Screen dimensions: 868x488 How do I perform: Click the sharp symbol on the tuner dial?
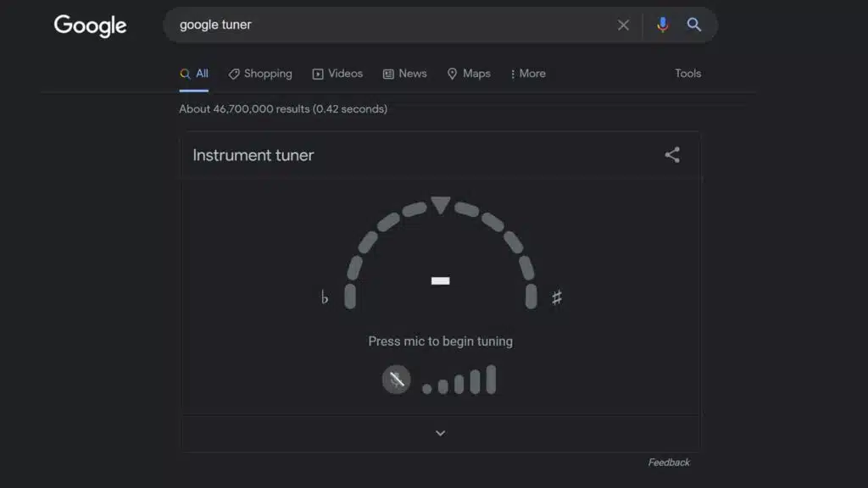[x=555, y=297]
